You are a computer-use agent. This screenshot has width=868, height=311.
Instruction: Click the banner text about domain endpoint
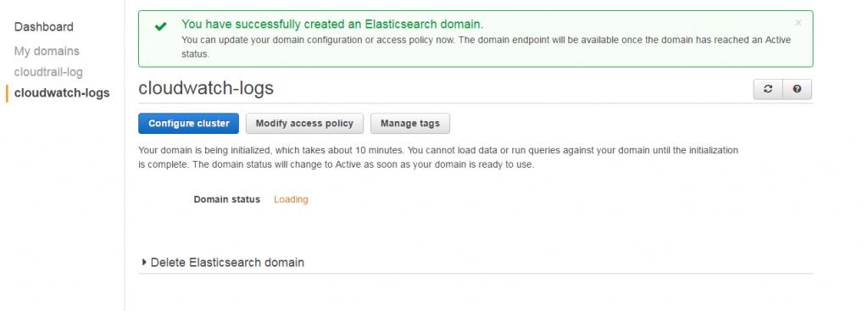coord(486,47)
